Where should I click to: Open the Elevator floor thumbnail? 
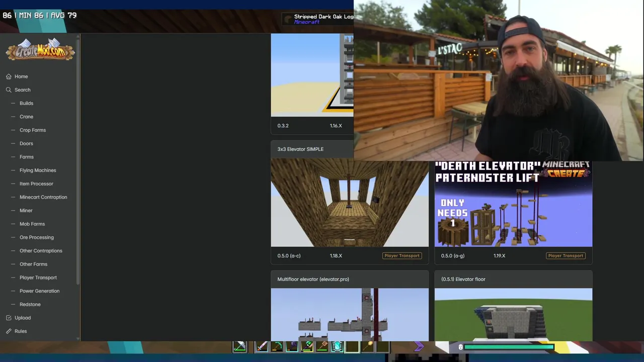(x=513, y=314)
